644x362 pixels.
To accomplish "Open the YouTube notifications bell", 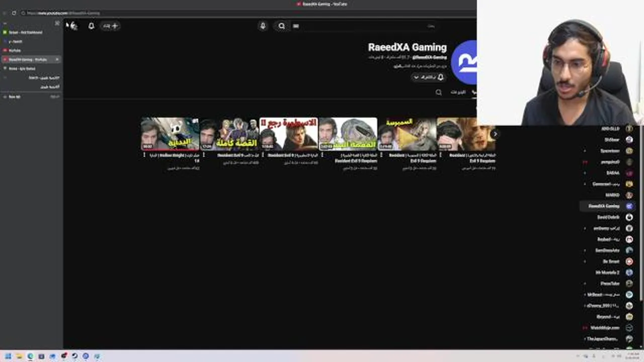I will [x=91, y=26].
